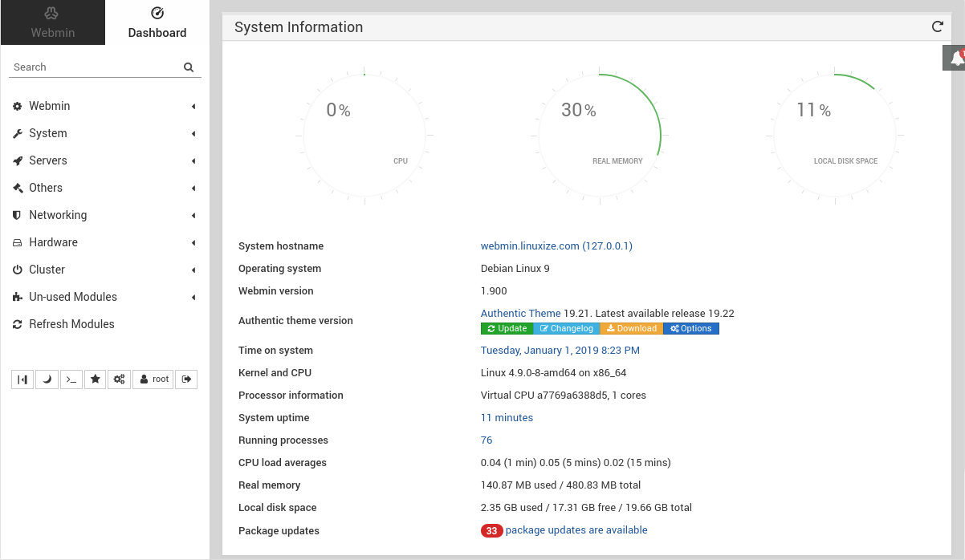This screenshot has height=560, width=965.
Task: Click the red 33 updates badge
Action: point(491,530)
